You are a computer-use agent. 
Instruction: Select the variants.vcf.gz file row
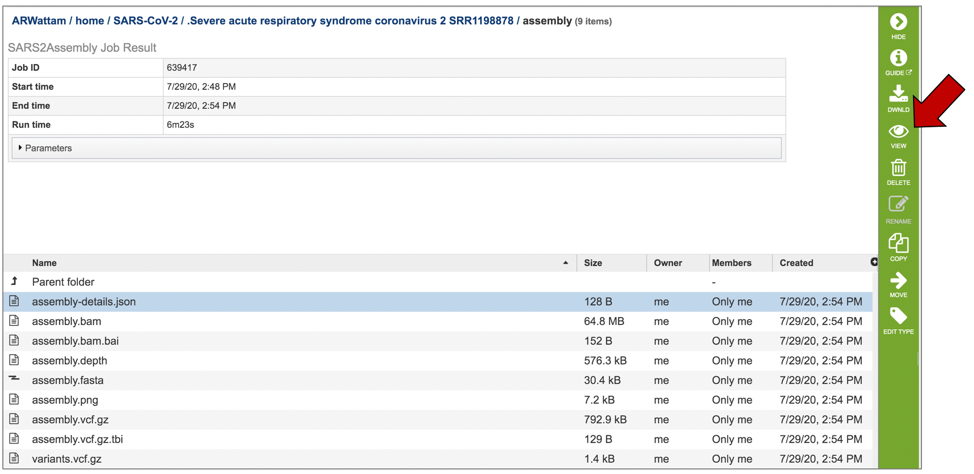66,459
